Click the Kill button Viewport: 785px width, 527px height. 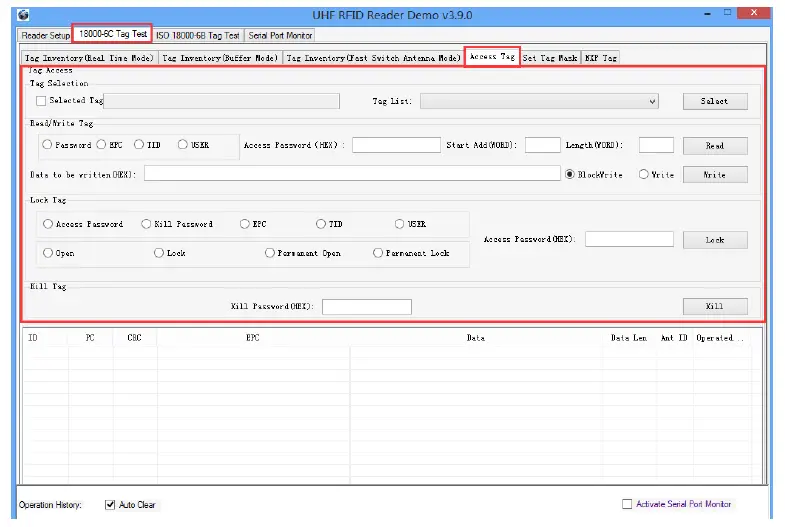point(715,306)
